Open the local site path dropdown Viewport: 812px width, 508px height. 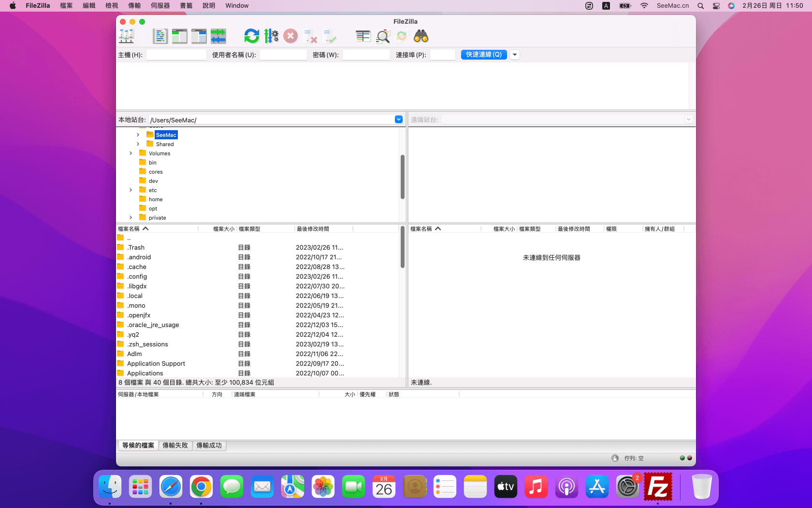click(x=399, y=120)
